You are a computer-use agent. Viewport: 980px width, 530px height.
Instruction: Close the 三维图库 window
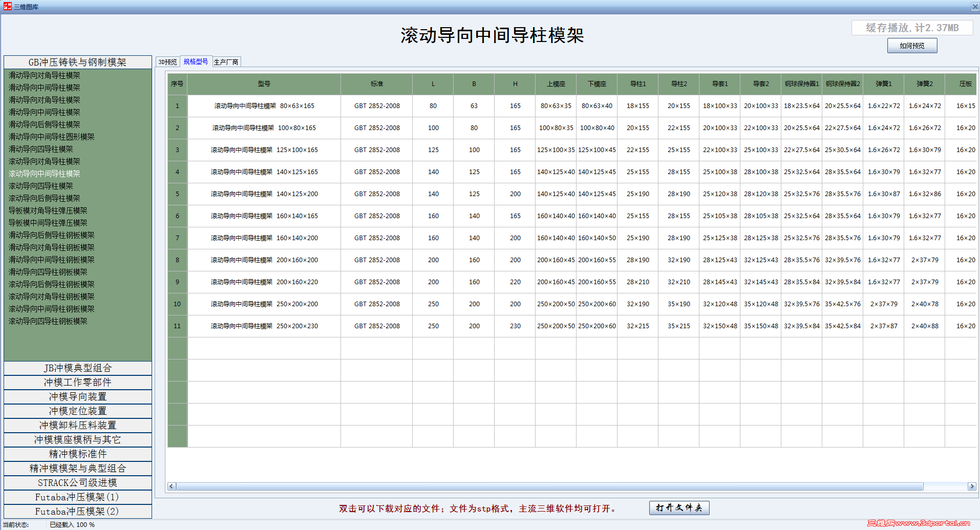pos(975,7)
